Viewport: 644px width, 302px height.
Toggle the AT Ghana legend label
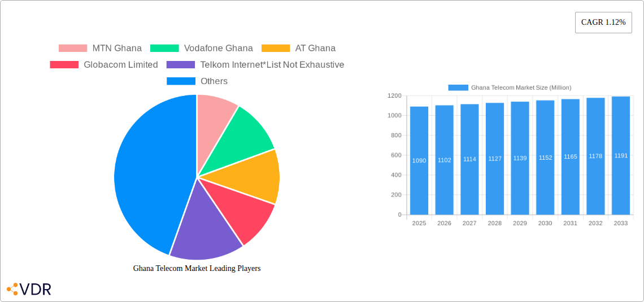tap(315, 49)
